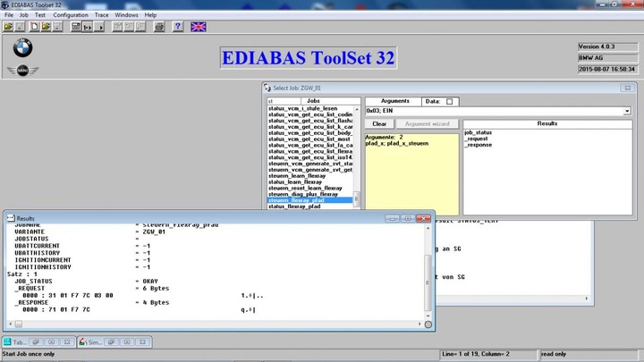Open the Job menu
Viewport: 644px width, 362px height.
point(24,15)
